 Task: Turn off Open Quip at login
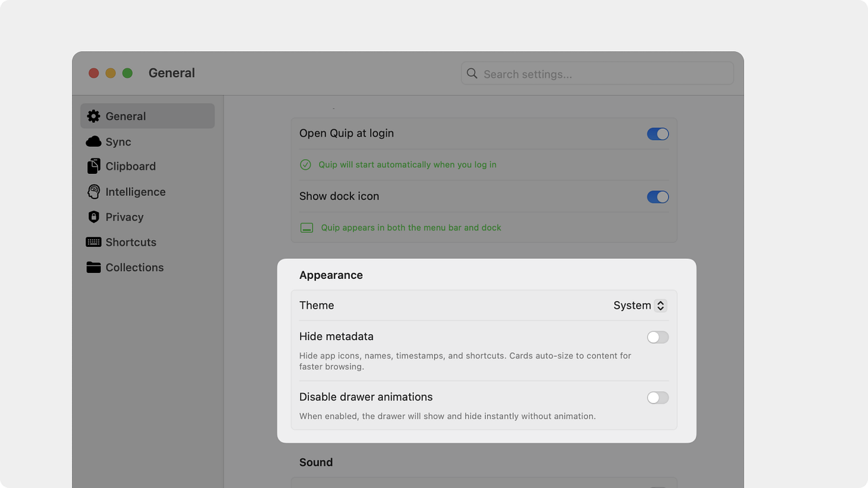tap(658, 134)
